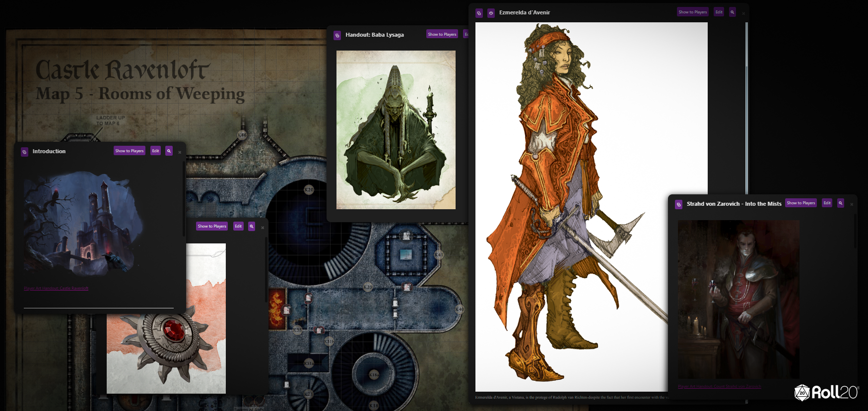Pop out the Strahd von Zarovich handout
This screenshot has width=868, height=411.
678,204
